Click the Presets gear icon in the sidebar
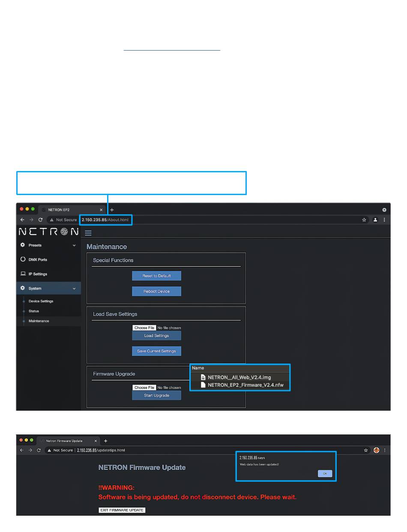Image resolution: width=407 pixels, height=532 pixels. (x=23, y=245)
